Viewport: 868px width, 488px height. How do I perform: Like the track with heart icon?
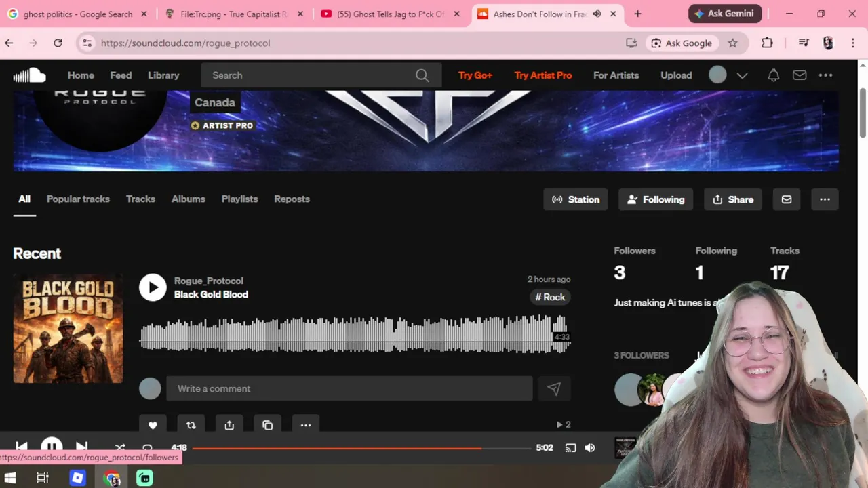pos(153,425)
